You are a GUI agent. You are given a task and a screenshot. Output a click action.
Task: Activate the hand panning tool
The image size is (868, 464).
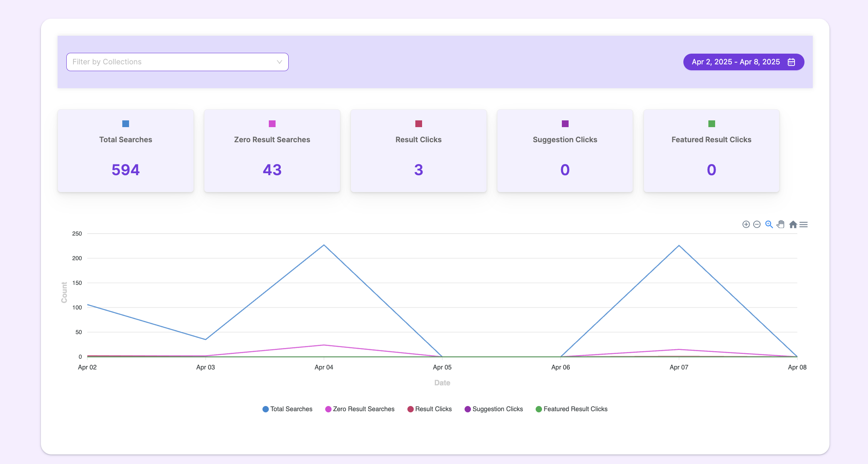(x=781, y=224)
